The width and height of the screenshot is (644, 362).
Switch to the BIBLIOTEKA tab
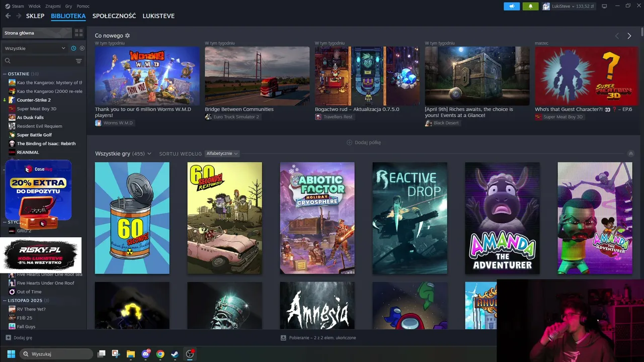pos(68,16)
